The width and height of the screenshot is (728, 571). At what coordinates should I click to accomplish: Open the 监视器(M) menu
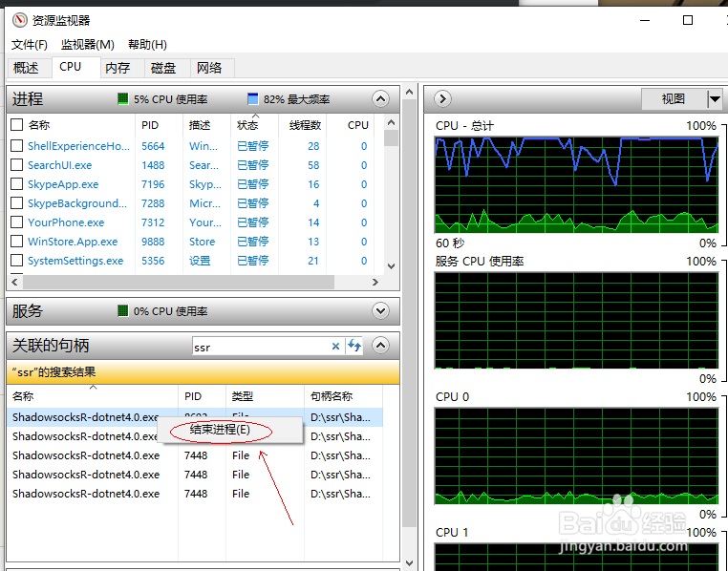pos(87,45)
